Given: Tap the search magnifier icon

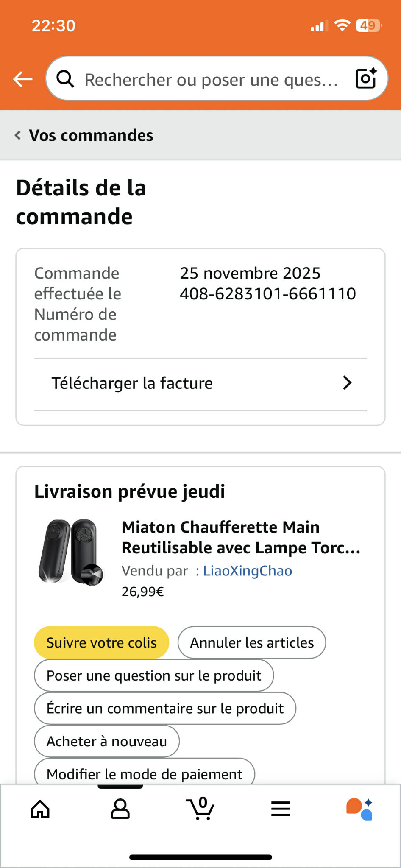Looking at the screenshot, I should pyautogui.click(x=65, y=79).
